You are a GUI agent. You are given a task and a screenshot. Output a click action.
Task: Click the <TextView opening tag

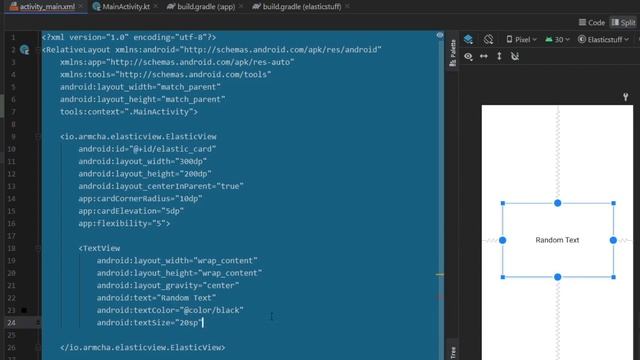(x=99, y=248)
